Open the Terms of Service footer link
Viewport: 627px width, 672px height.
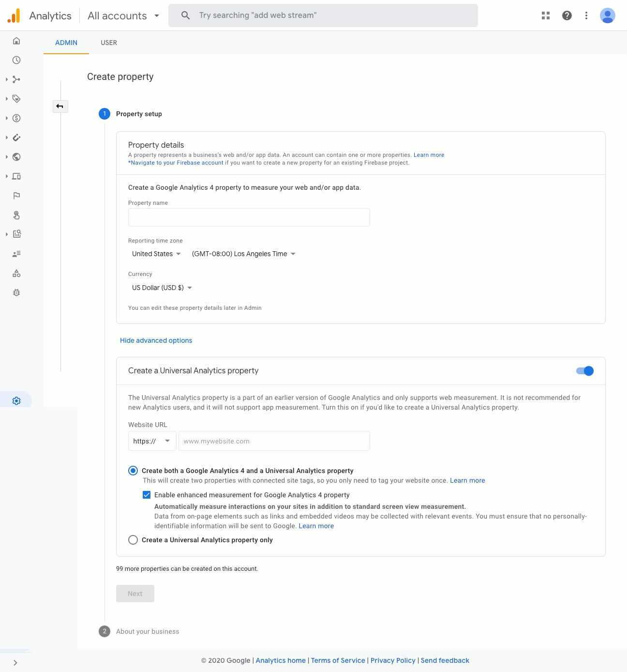point(338,660)
